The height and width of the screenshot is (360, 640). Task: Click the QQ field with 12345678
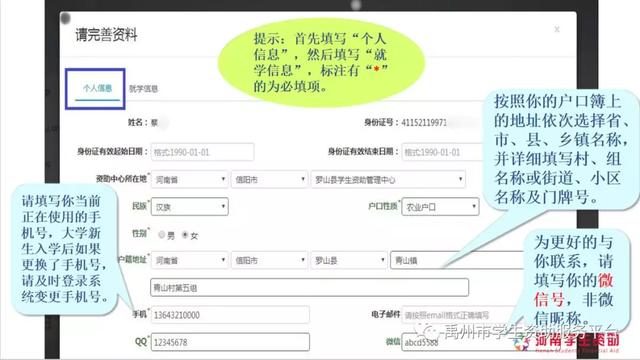point(230,342)
